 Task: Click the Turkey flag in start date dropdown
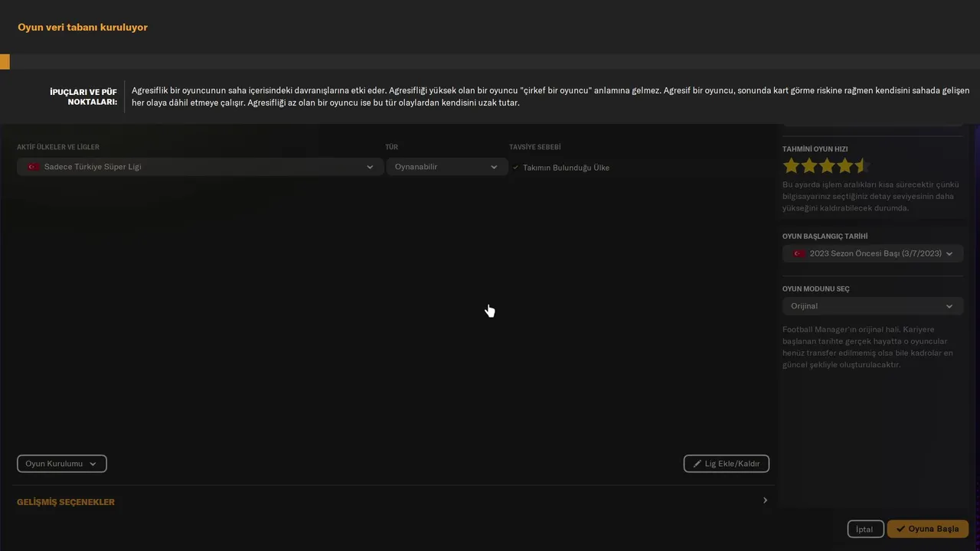799,253
